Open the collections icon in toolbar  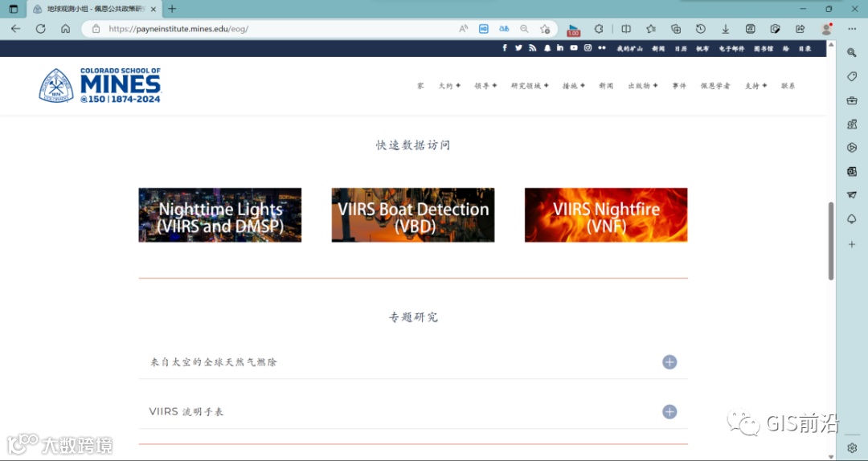click(x=676, y=29)
